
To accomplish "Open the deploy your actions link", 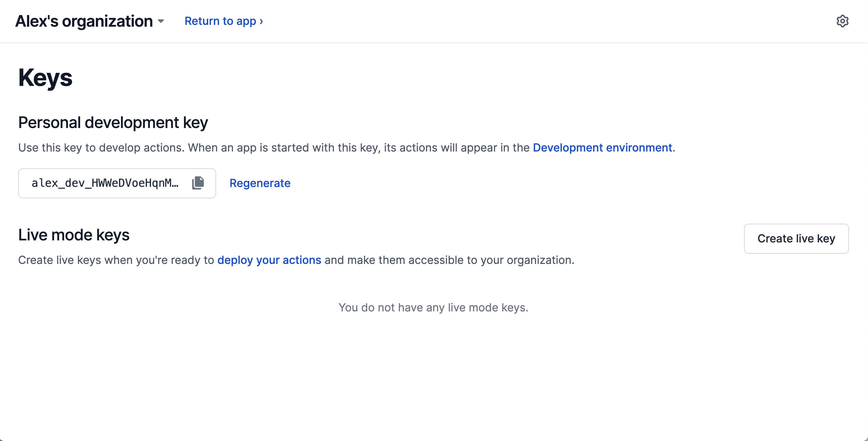I will 269,260.
